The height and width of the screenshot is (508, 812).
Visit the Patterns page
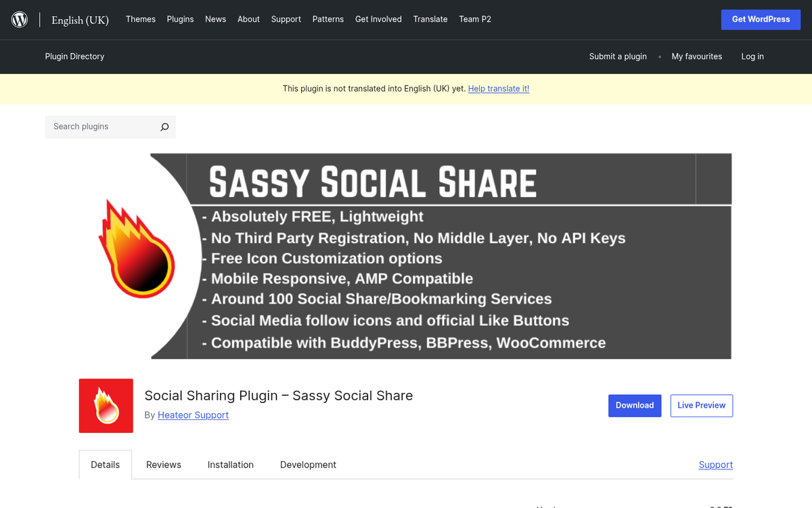(x=328, y=19)
